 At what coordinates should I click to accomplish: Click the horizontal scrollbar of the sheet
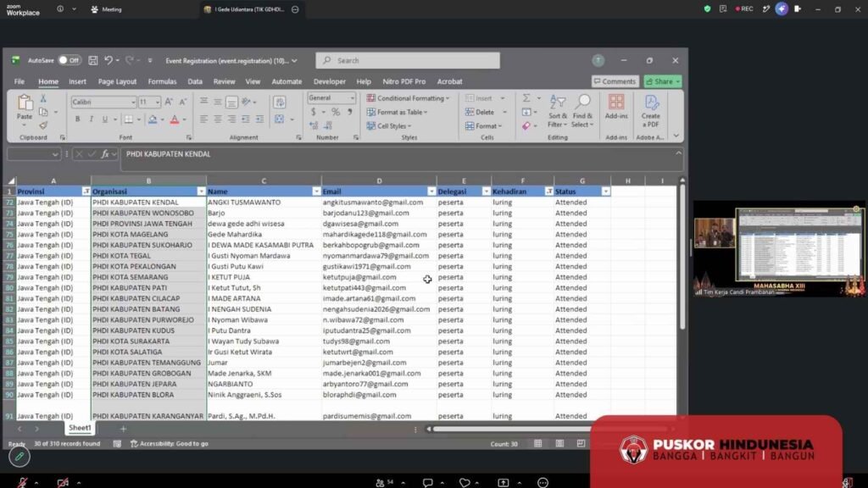(512, 429)
